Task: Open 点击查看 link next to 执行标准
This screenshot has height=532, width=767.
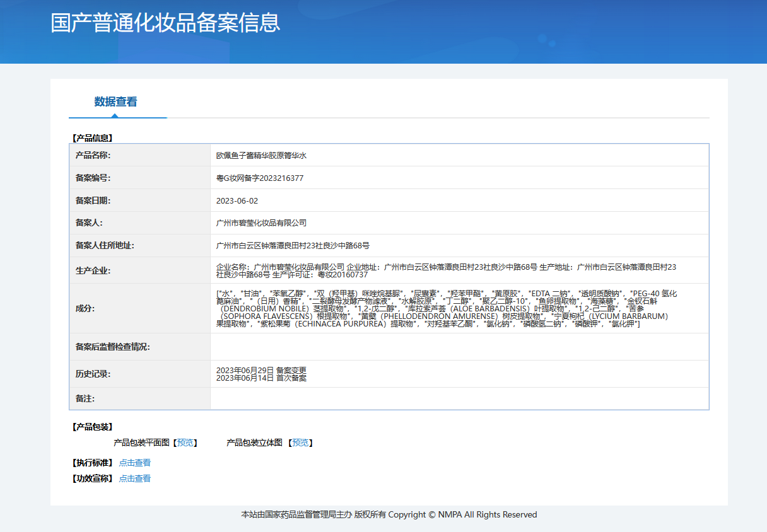Action: coord(134,463)
